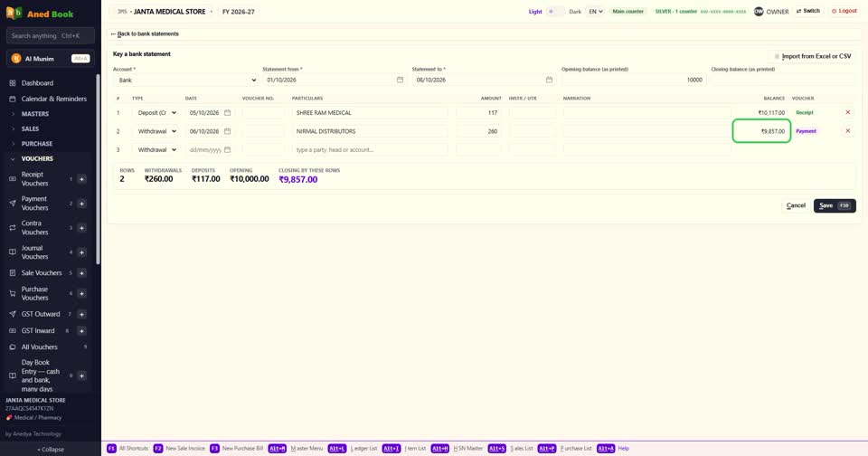This screenshot has width=868, height=456.
Task: Open the EN language dropdown
Action: pyautogui.click(x=595, y=12)
